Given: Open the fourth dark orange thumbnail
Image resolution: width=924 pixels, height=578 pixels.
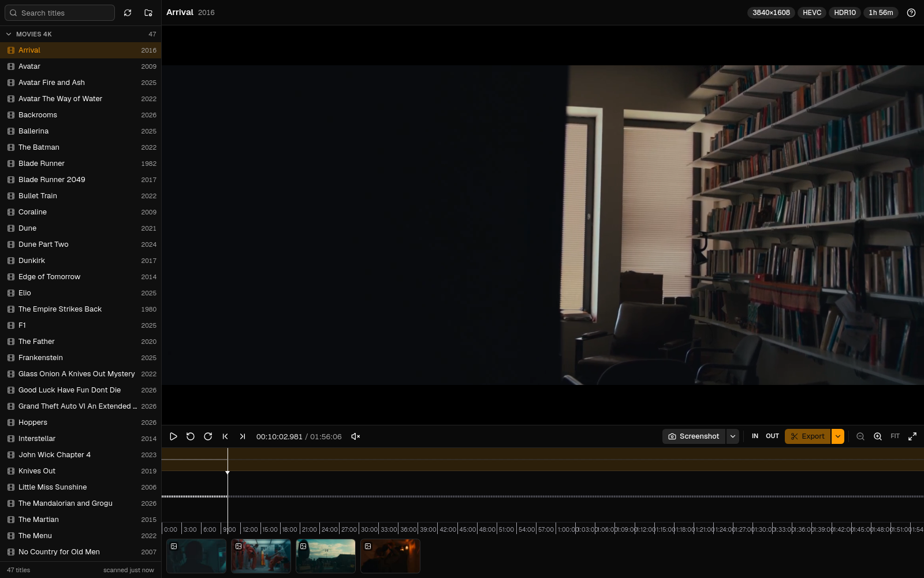Looking at the screenshot, I should (x=390, y=556).
